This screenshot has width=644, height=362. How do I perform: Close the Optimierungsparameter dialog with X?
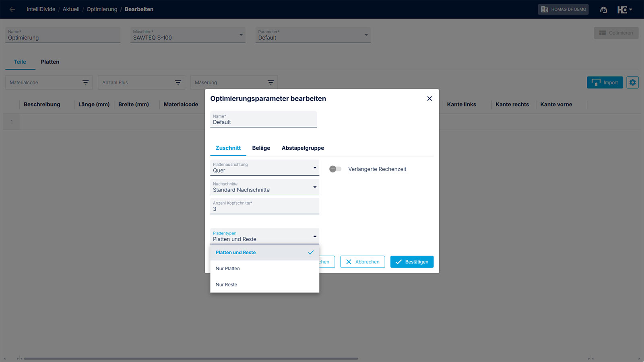[429, 99]
